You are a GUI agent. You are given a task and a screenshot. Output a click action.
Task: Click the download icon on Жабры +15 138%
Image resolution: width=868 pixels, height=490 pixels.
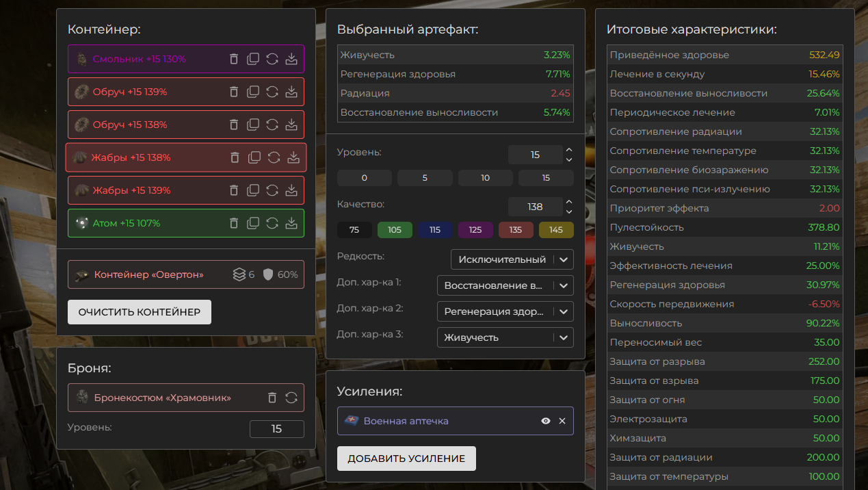[x=293, y=157]
